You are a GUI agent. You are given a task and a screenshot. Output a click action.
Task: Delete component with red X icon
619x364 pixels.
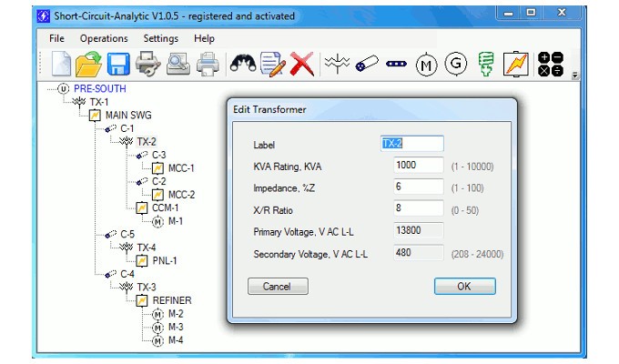click(x=302, y=64)
